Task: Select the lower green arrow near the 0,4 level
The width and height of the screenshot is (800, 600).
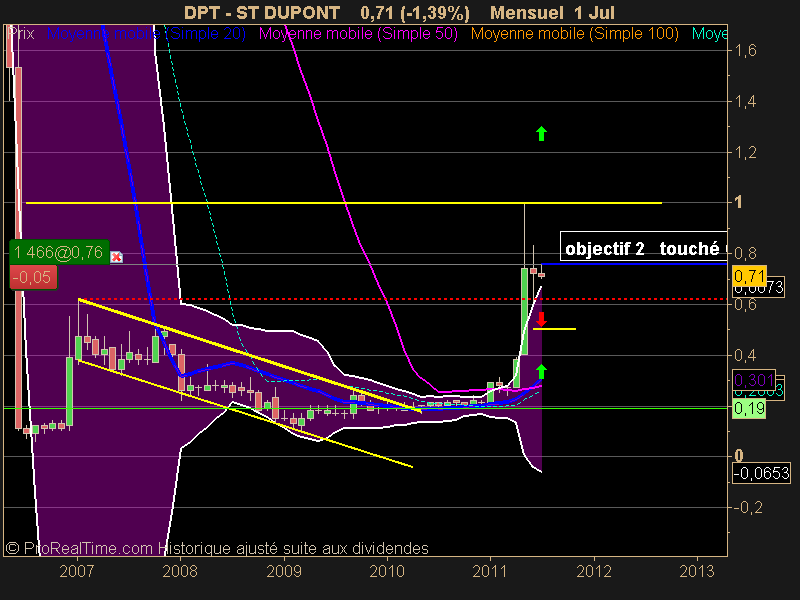Action: tap(541, 371)
